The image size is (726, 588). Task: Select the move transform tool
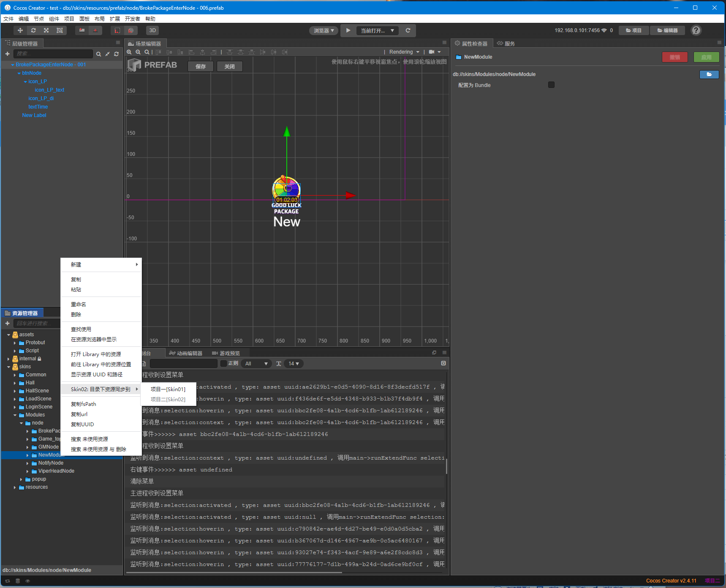click(20, 30)
